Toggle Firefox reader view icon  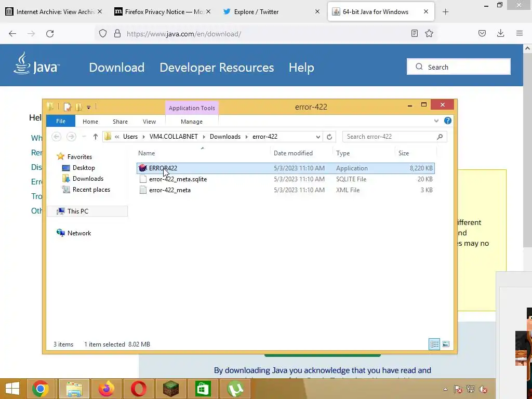tap(414, 33)
